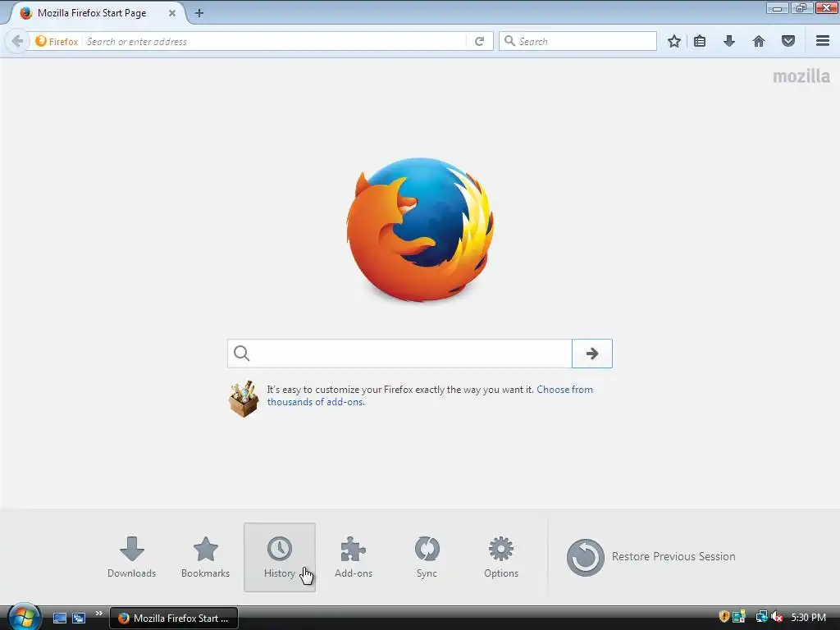Submit search with the arrow button
The height and width of the screenshot is (630, 840).
pos(592,354)
